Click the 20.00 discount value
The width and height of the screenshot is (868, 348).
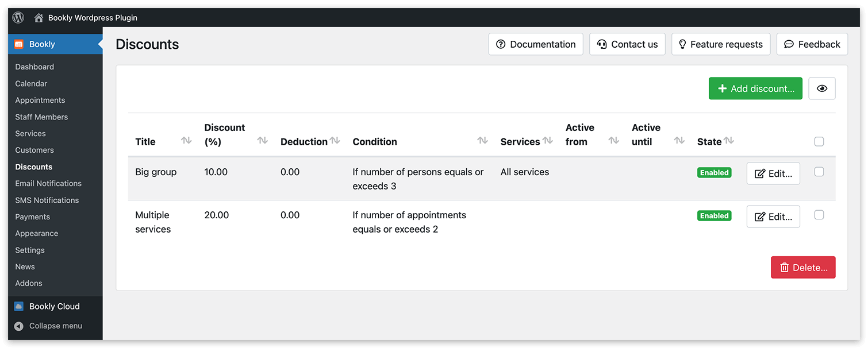pyautogui.click(x=217, y=215)
